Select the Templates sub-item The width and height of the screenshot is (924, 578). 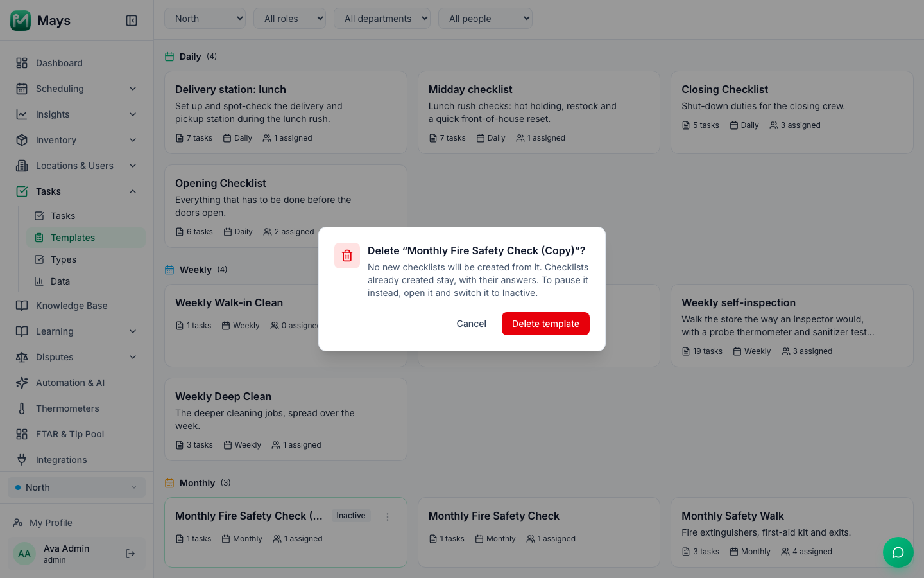point(86,238)
